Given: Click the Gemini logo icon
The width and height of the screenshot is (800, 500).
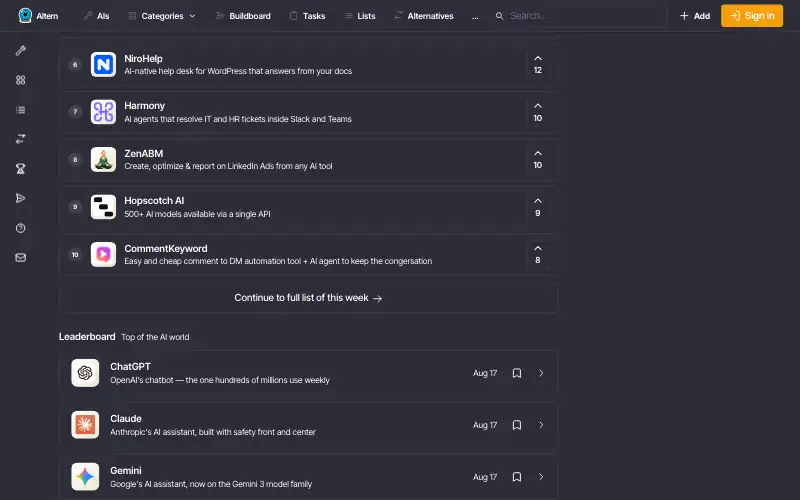Looking at the screenshot, I should [x=85, y=477].
